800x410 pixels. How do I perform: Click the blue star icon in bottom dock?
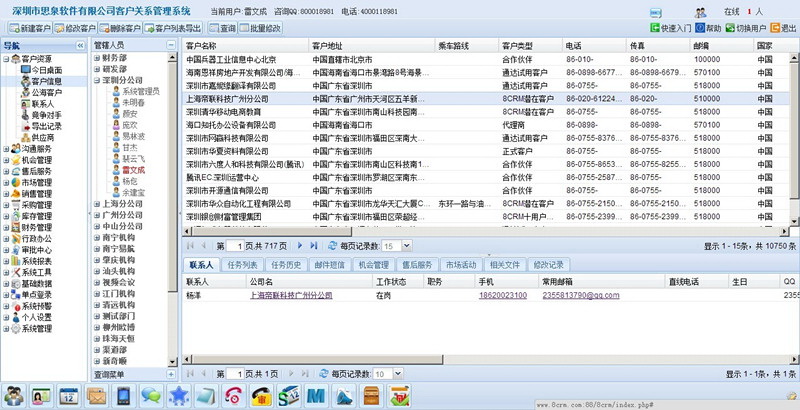click(x=179, y=395)
